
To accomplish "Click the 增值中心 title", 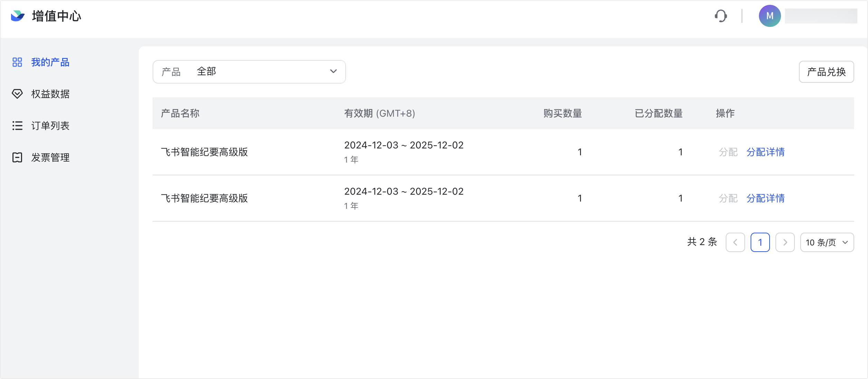I will pyautogui.click(x=57, y=16).
